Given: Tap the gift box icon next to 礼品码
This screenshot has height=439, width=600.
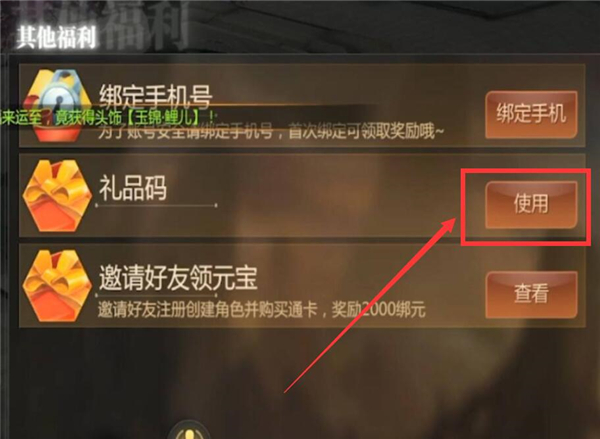Looking at the screenshot, I should [57, 196].
